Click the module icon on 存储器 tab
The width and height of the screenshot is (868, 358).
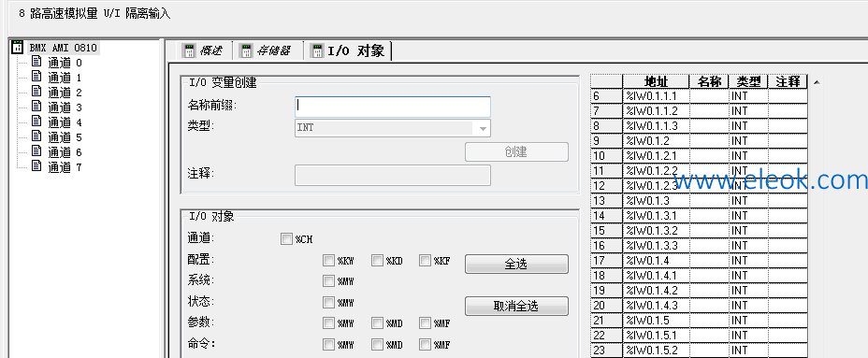coord(245,50)
